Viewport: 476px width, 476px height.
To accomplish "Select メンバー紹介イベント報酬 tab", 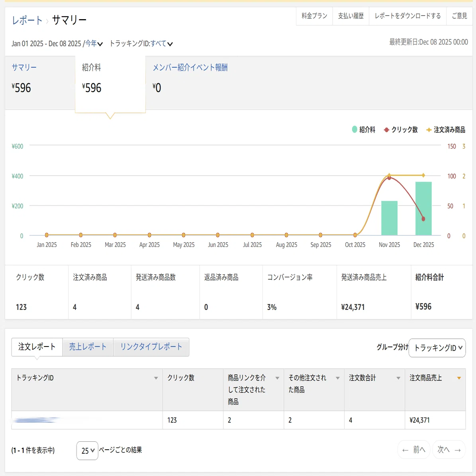I will point(190,67).
